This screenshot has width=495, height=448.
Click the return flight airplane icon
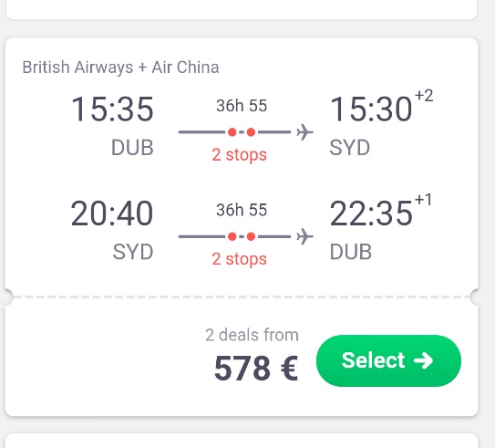[x=304, y=236]
